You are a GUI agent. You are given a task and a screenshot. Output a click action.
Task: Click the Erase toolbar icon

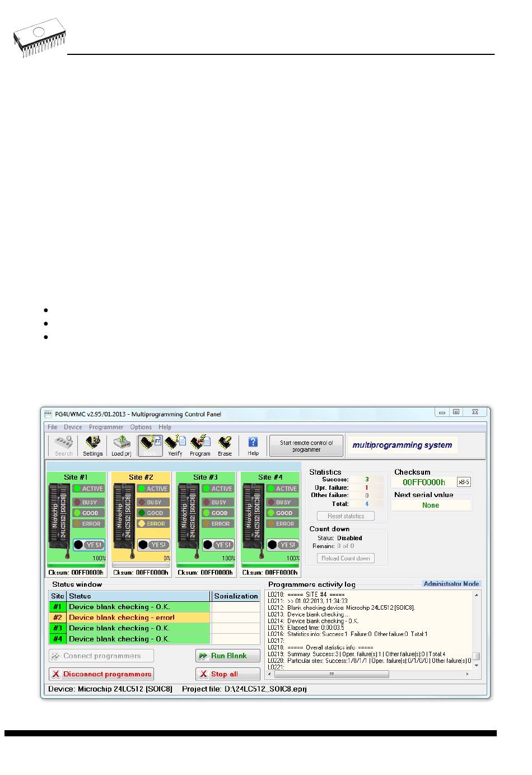[x=225, y=445]
